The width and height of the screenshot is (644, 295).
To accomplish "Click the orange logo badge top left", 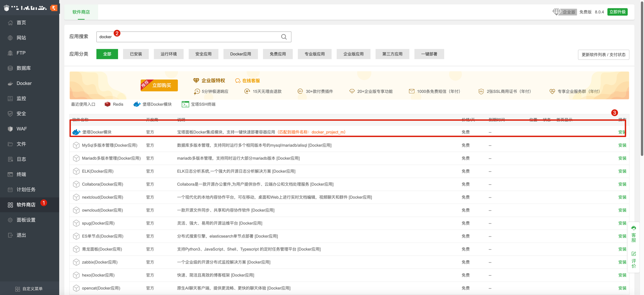I will click(x=54, y=8).
